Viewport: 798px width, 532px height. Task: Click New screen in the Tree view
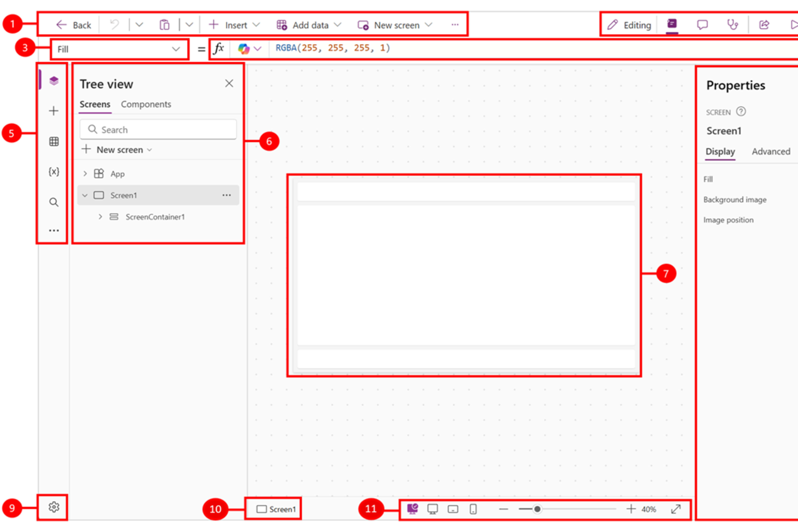pyautogui.click(x=117, y=150)
